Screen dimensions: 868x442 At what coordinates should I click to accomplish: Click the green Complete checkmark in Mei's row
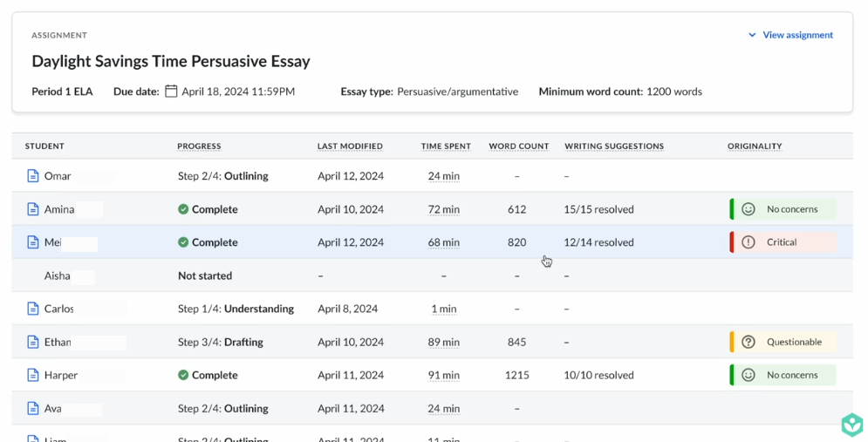tap(183, 242)
